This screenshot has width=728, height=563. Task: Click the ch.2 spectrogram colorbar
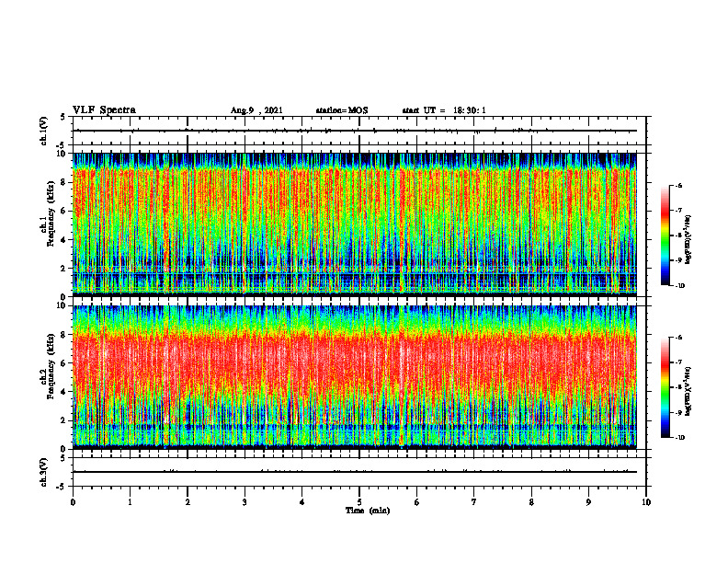665,387
